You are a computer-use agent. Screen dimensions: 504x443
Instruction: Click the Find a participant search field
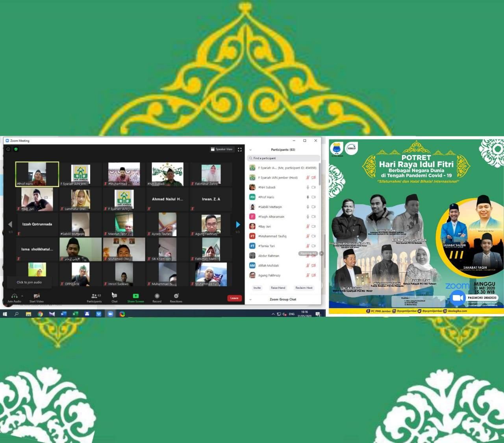coord(283,158)
